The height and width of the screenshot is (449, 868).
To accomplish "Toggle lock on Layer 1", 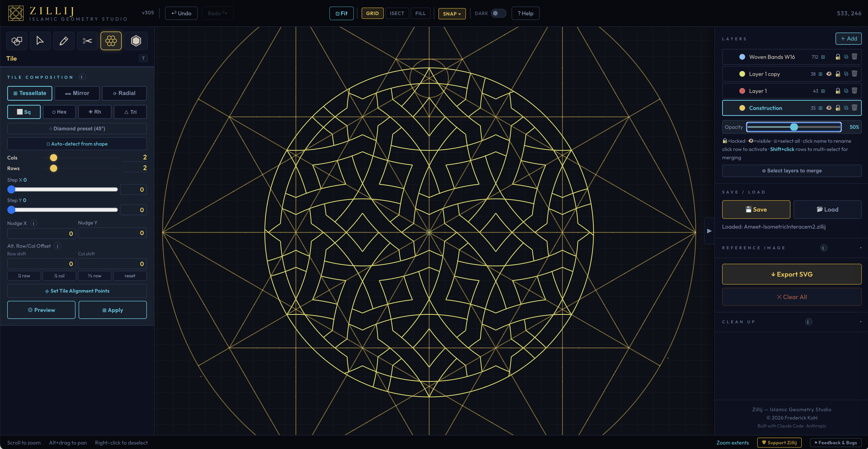I will tap(838, 91).
